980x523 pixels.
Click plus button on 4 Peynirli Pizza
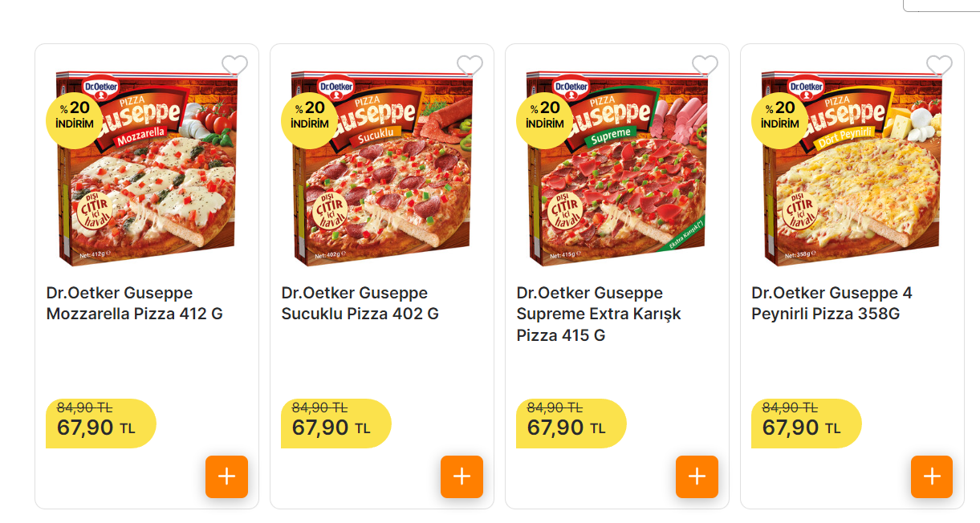point(931,476)
